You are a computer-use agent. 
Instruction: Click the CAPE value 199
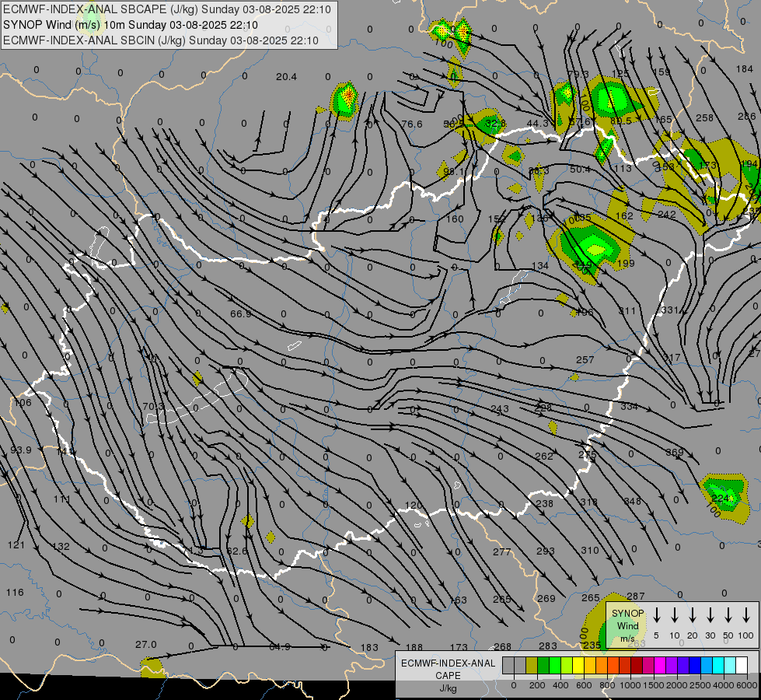[626, 264]
